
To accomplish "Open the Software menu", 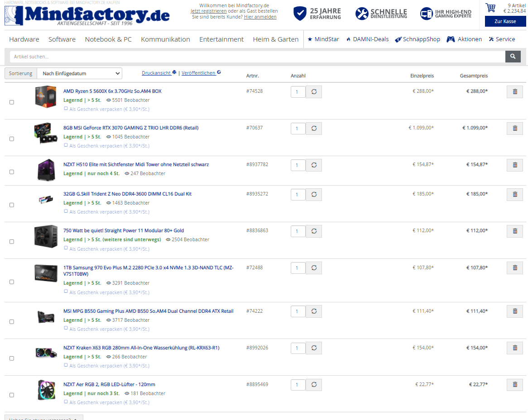I will 62,39.
